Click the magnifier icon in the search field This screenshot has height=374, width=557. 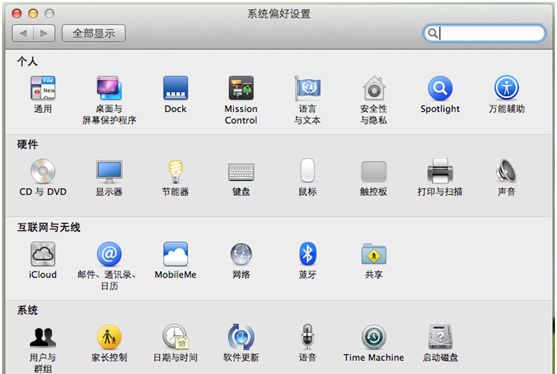(432, 33)
